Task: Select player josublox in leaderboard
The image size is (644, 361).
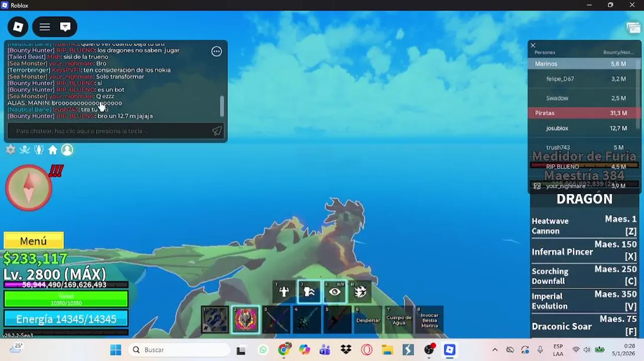Action: pyautogui.click(x=582, y=128)
